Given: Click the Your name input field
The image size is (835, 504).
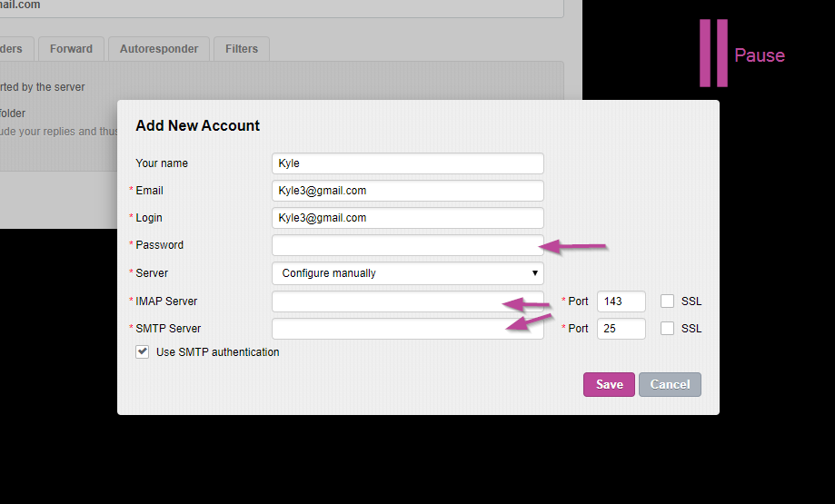Looking at the screenshot, I should (x=407, y=163).
